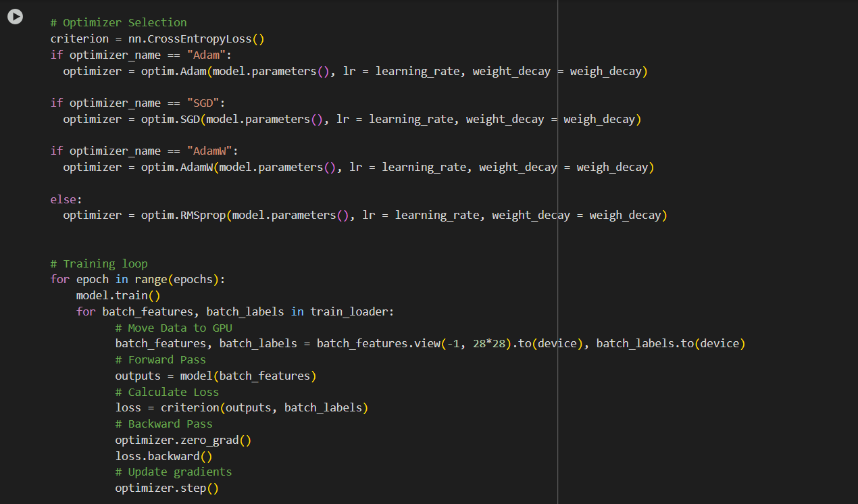The width and height of the screenshot is (858, 504).
Task: Click the model.train() statement
Action: (x=118, y=295)
